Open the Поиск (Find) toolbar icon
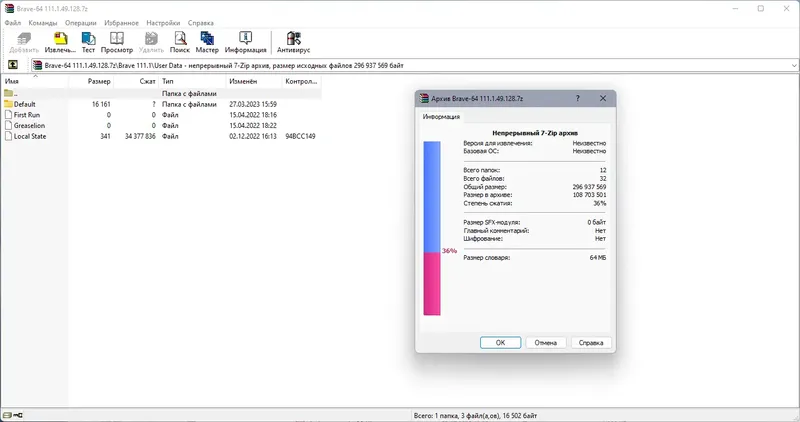This screenshot has width=800, height=422. pos(180,39)
